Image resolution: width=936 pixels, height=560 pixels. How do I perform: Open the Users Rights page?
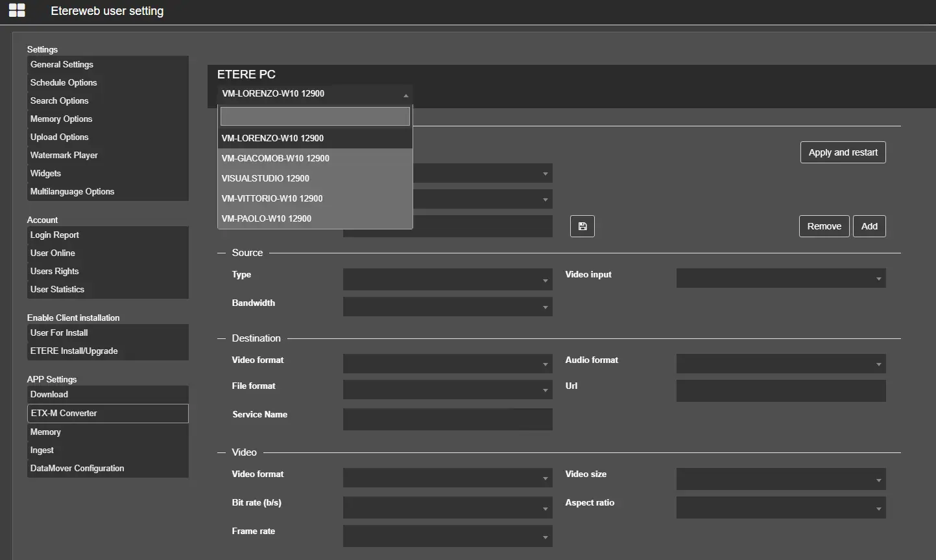pos(54,272)
